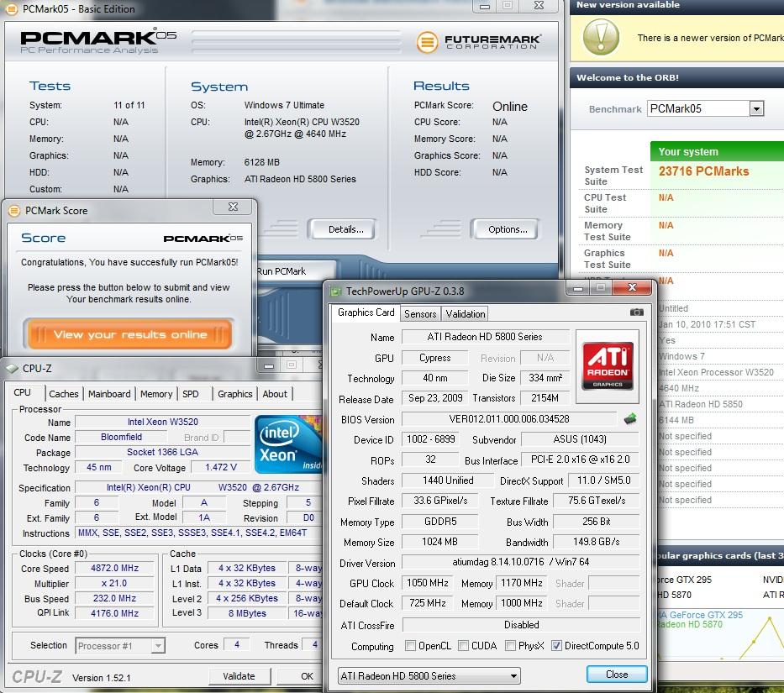The image size is (784, 693).
Task: Select the Graphics Card tab in GPU-Z
Action: (x=366, y=312)
